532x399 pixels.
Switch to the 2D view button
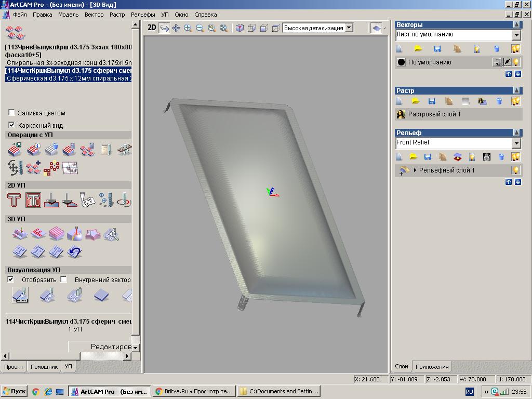(x=152, y=28)
